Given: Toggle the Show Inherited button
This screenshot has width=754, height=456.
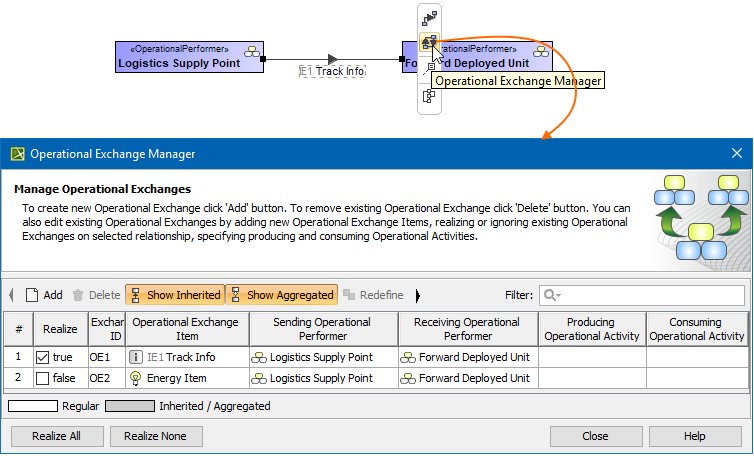Looking at the screenshot, I should [x=175, y=295].
